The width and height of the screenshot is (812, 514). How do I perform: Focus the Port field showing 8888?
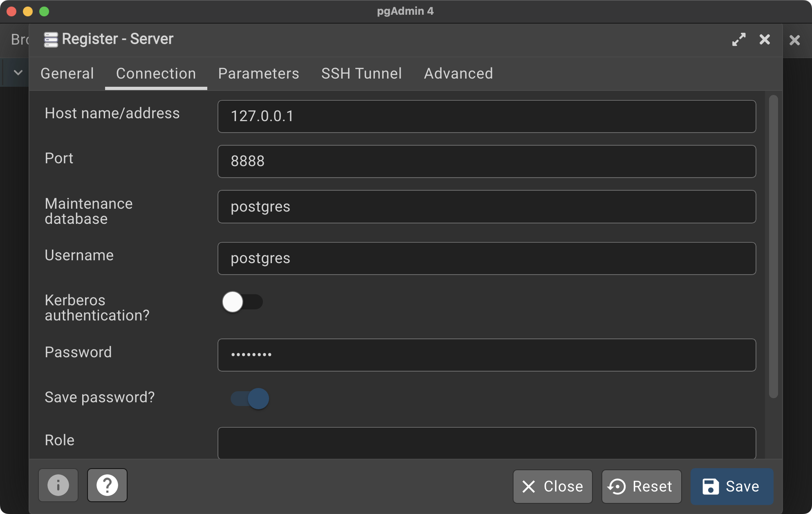[487, 161]
